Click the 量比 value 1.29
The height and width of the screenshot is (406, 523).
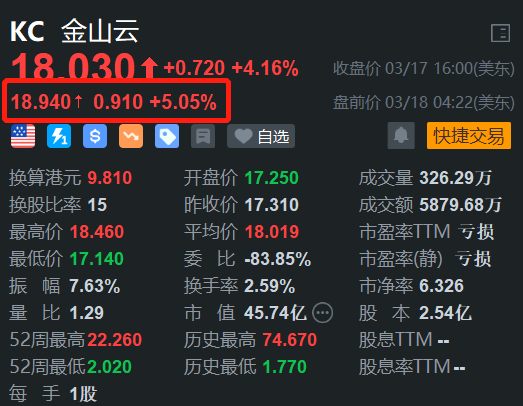tap(87, 313)
